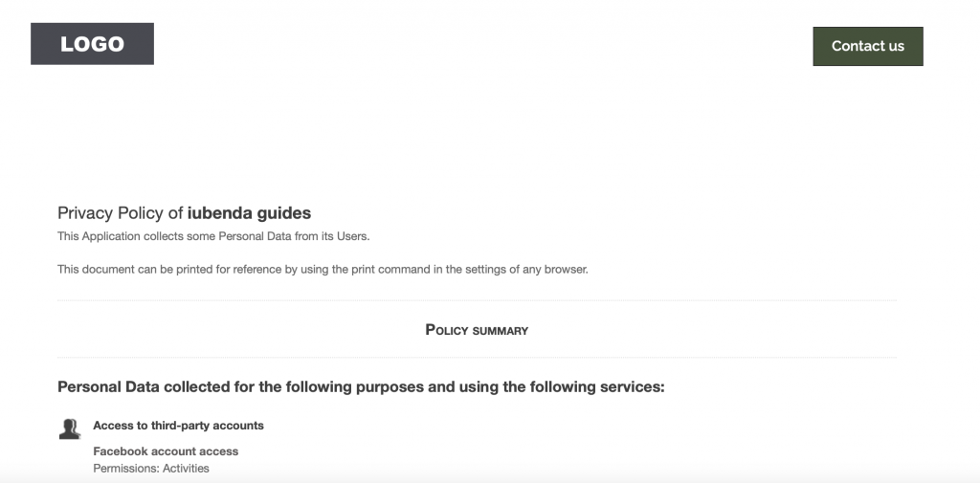Click the LOGO image in header
This screenshot has height=483, width=980.
tap(92, 44)
